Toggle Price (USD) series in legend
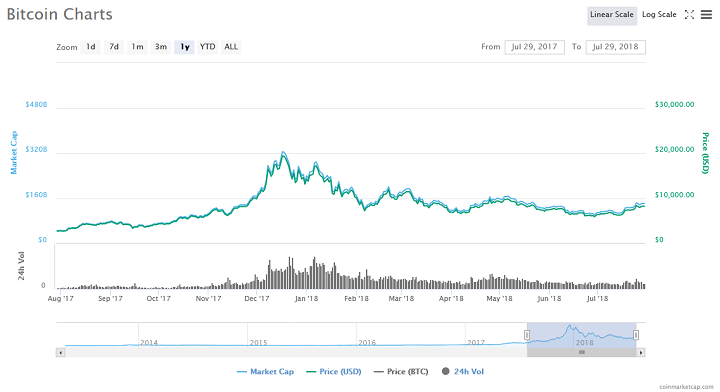720x392 pixels. [x=334, y=371]
